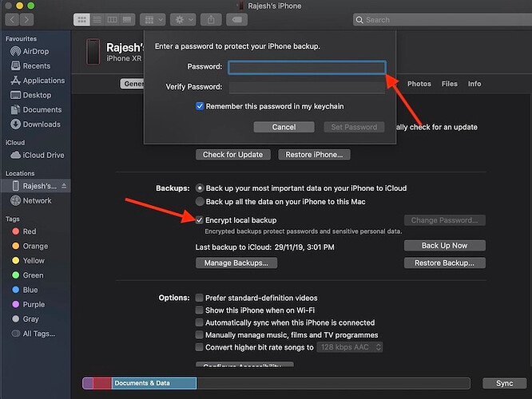Open the group-by dropdown in toolbar

[153, 18]
